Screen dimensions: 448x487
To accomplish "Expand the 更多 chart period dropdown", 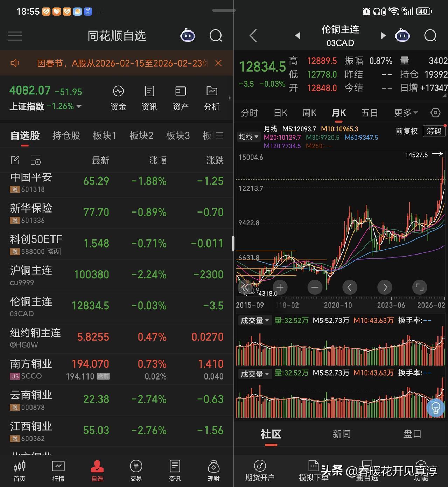I will (406, 113).
